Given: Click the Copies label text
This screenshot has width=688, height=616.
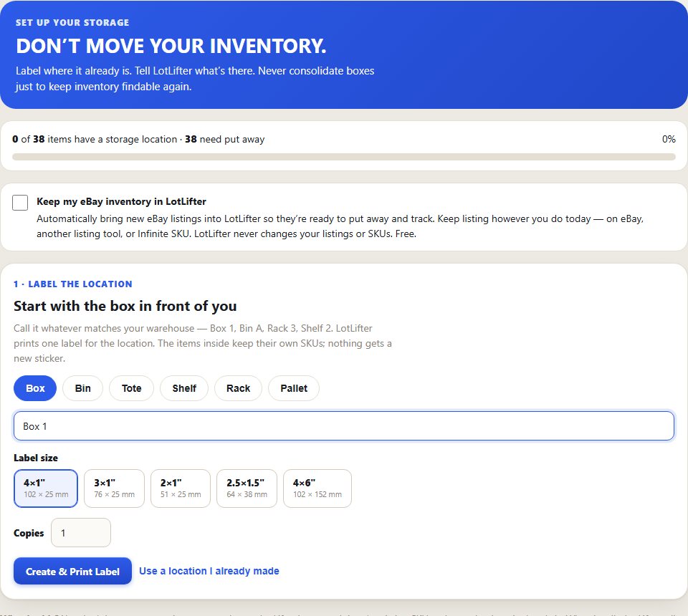Looking at the screenshot, I should tap(29, 533).
